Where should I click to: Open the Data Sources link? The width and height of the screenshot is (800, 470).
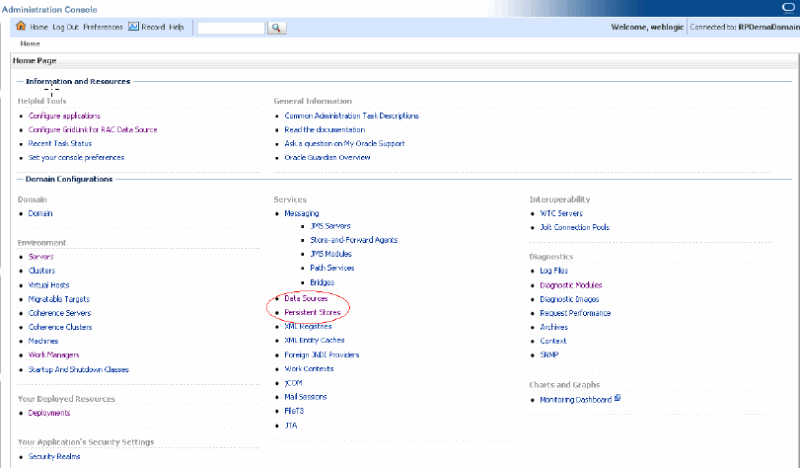tap(306, 298)
